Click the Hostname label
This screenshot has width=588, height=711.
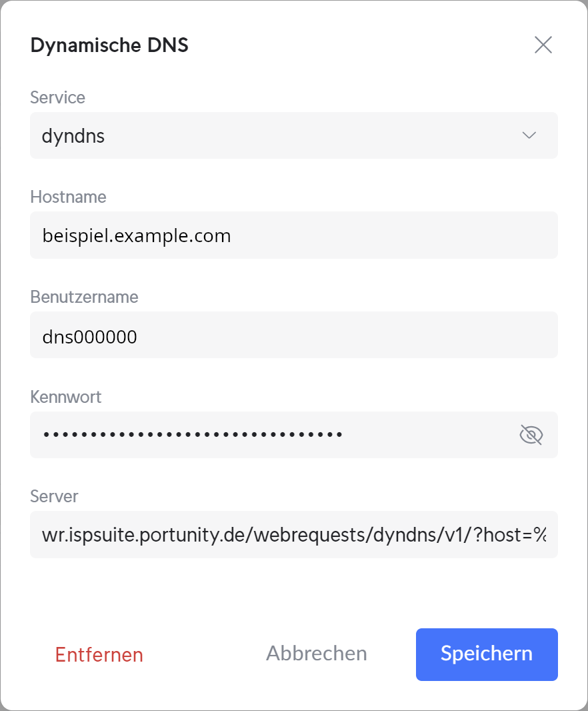coord(68,197)
